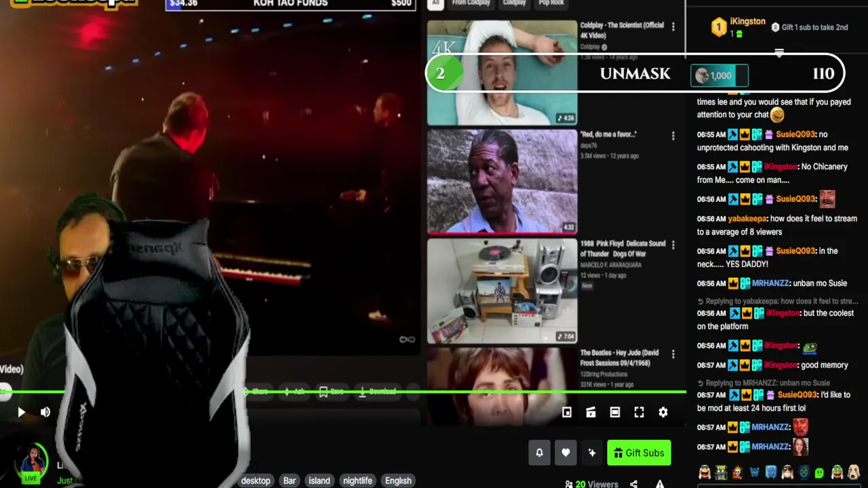
Task: Mute the stream with the speaker icon
Action: (45, 412)
